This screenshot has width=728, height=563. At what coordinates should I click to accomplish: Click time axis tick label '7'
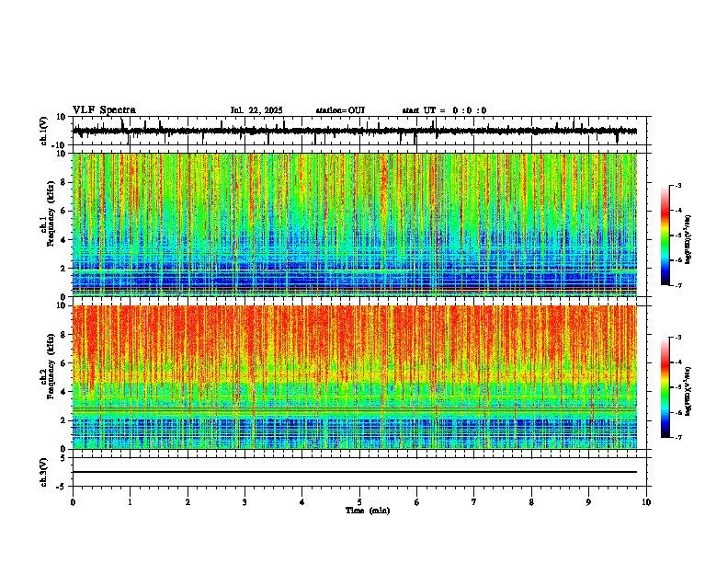pyautogui.click(x=474, y=502)
